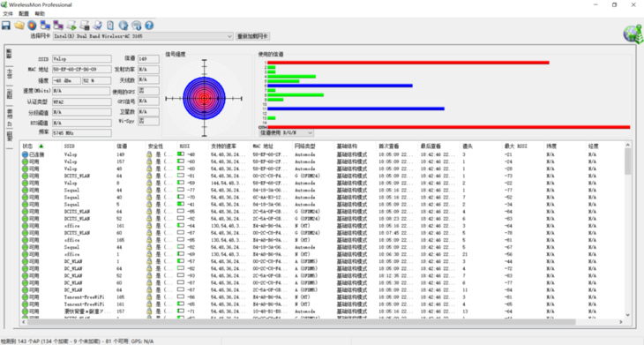Screen dimensions: 644x345
Task: Open the 文件 menu
Action: click(8, 13)
